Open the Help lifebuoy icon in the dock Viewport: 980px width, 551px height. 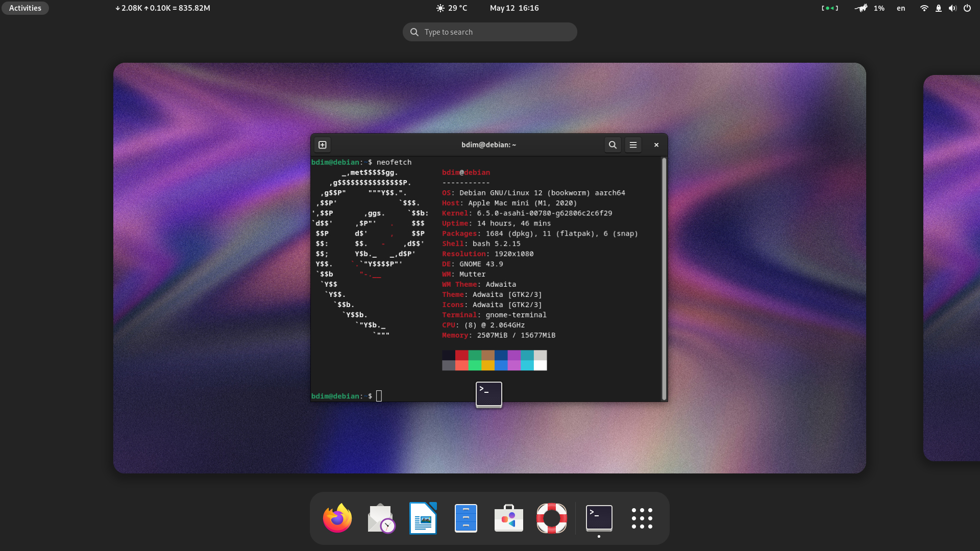pyautogui.click(x=552, y=518)
